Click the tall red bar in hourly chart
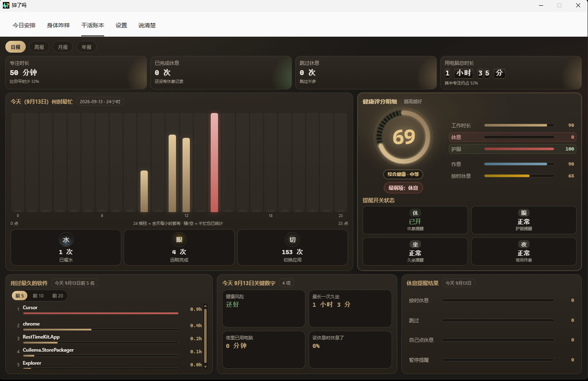The height and width of the screenshot is (381, 588). pyautogui.click(x=214, y=162)
